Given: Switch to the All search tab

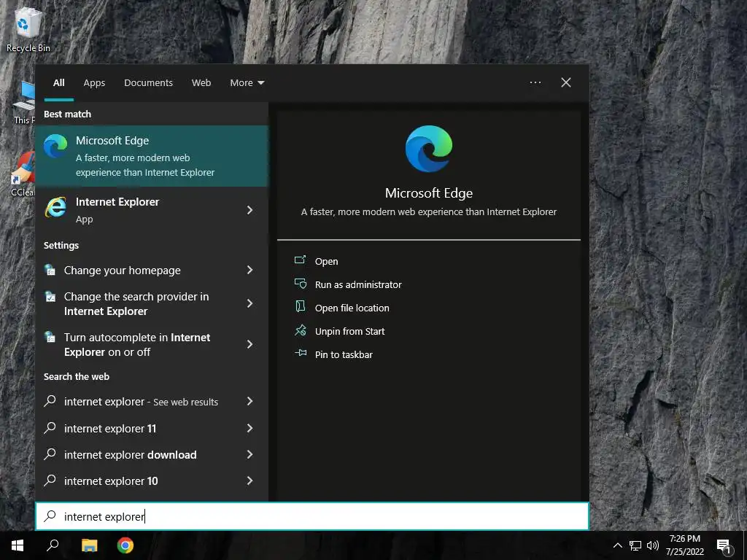Looking at the screenshot, I should pyautogui.click(x=59, y=83).
